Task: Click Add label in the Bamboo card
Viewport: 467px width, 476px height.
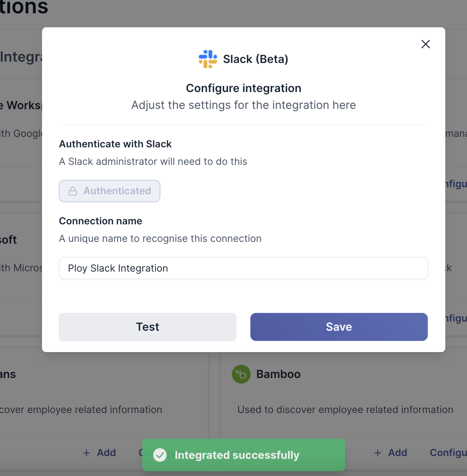Action: pyautogui.click(x=397, y=453)
